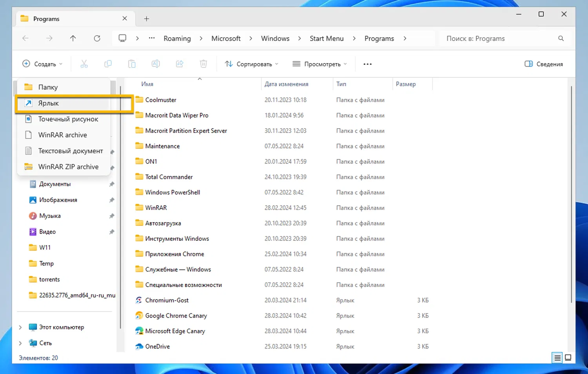
Task: Choose WinRAR ZIP archive from the create menu
Action: [x=64, y=167]
